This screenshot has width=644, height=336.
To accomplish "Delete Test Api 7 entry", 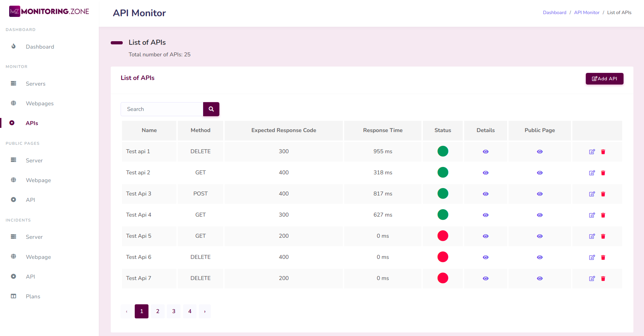I will coord(603,279).
